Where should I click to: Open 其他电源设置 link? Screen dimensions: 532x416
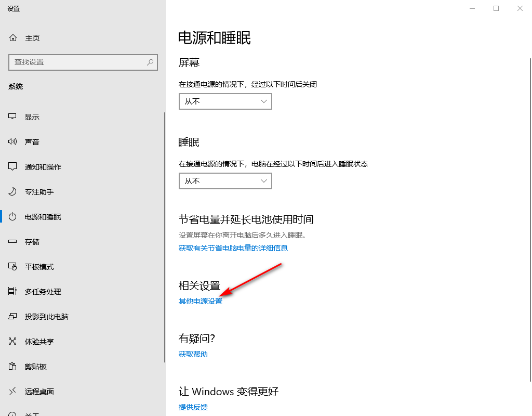tap(199, 301)
